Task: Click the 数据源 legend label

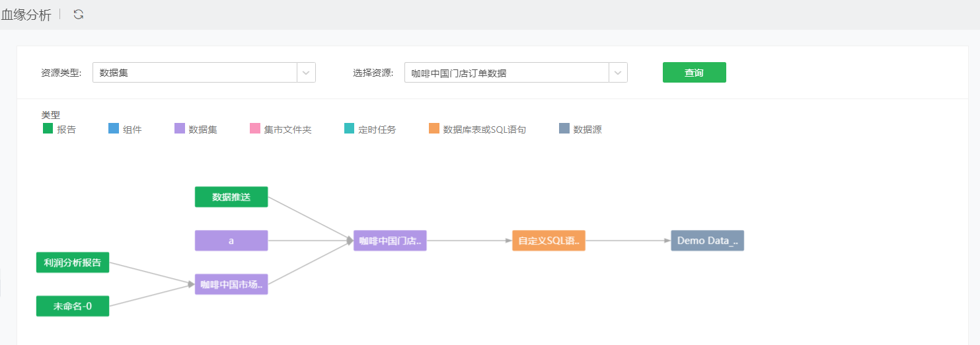Action: click(587, 130)
